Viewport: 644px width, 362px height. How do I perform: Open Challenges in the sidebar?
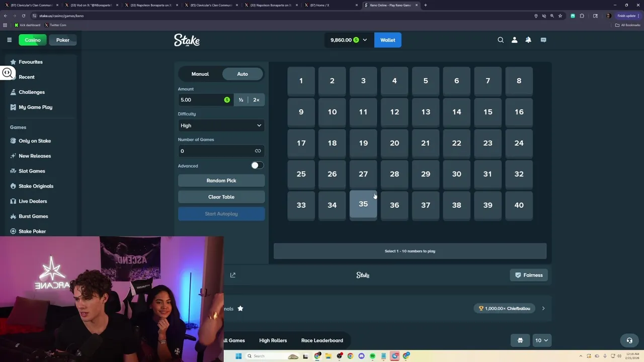(40, 92)
